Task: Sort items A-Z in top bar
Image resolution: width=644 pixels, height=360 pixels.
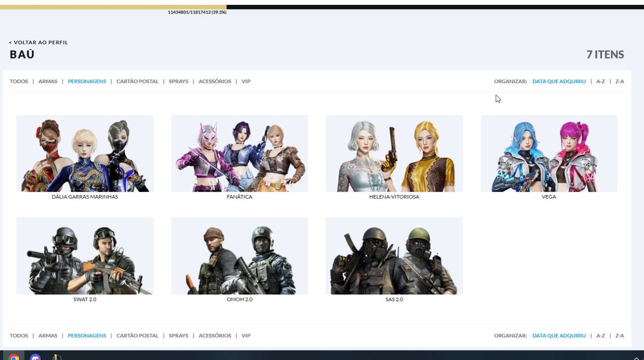Action: point(601,81)
